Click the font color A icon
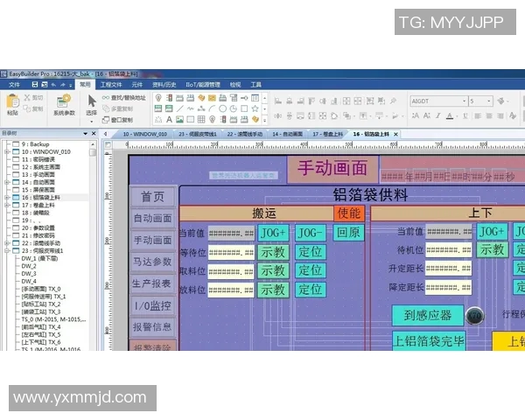The height and width of the screenshot is (420, 525). [x=450, y=115]
